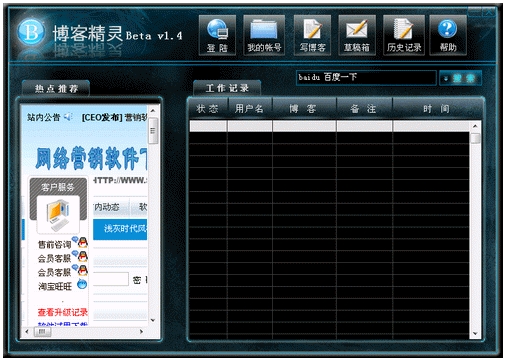The height and width of the screenshot is (360, 507).
Task: Click the HTTP://WWW. address text
Action: pos(120,180)
